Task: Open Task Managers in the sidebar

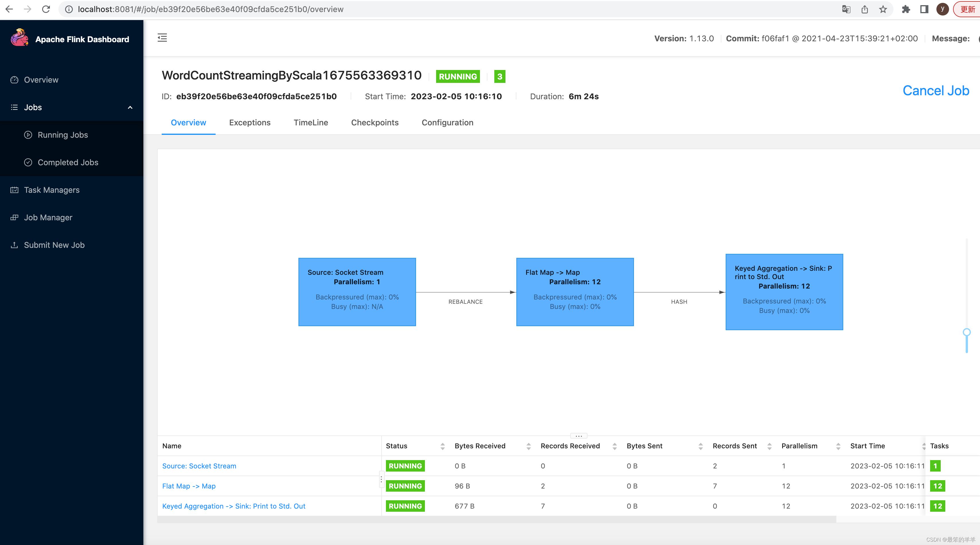Action: (x=52, y=190)
